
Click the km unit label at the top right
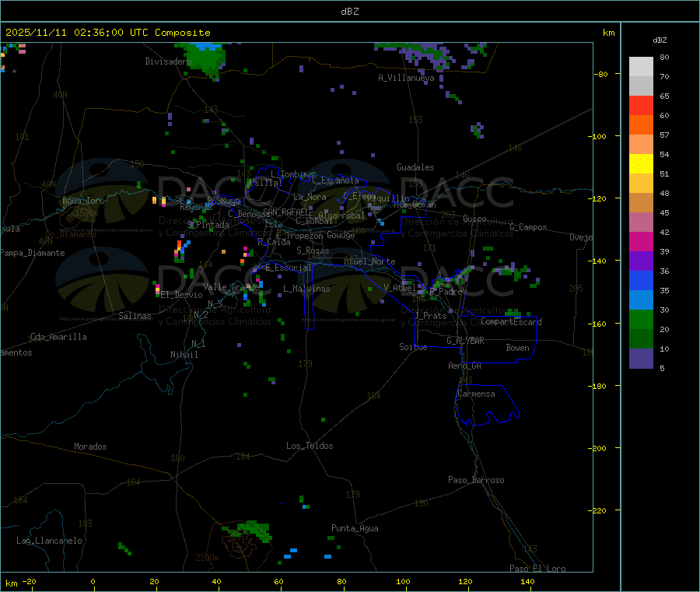[608, 33]
